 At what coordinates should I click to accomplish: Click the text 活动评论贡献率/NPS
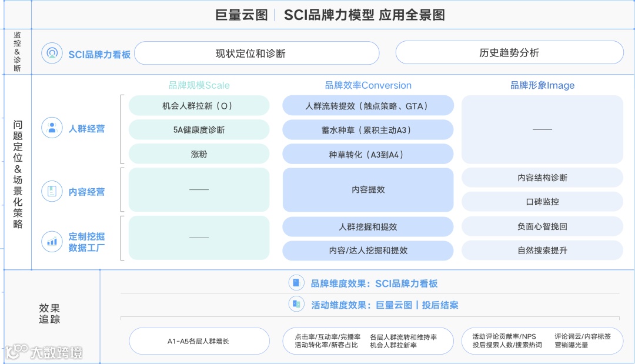tap(504, 336)
